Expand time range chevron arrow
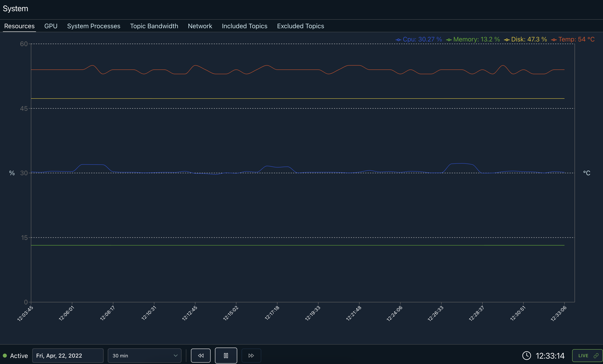The width and height of the screenshot is (603, 364). 175,355
